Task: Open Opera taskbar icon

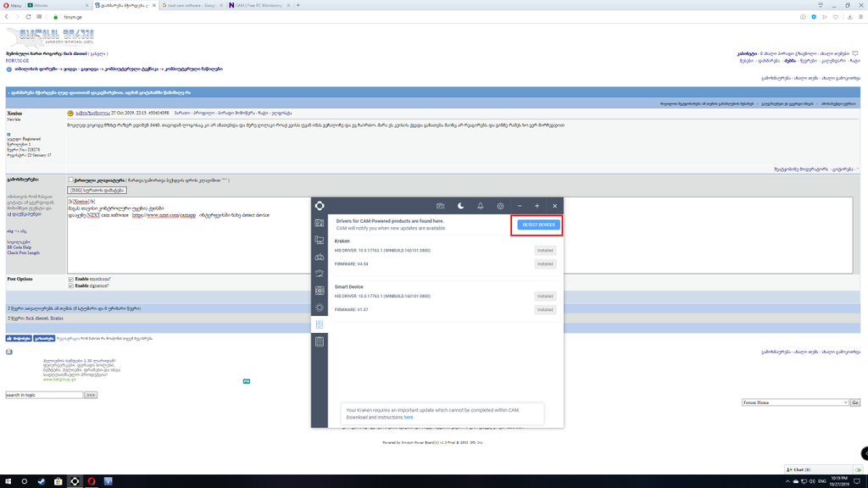Action: point(92,481)
